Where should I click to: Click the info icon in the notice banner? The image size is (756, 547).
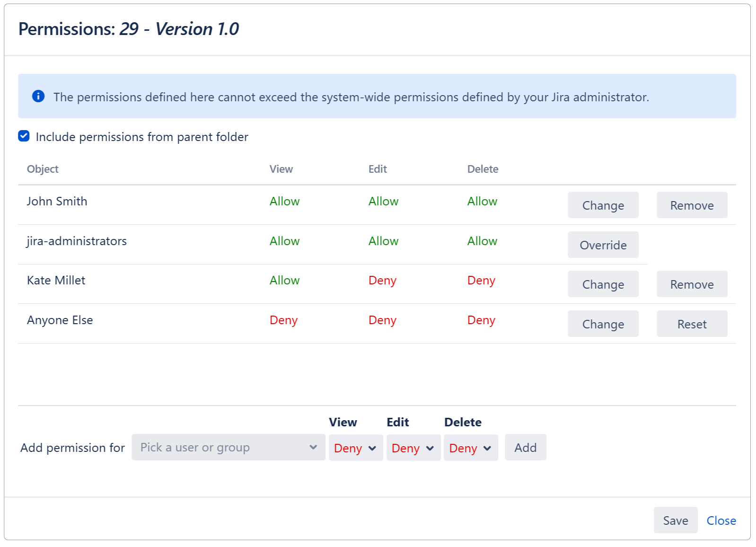[38, 97]
